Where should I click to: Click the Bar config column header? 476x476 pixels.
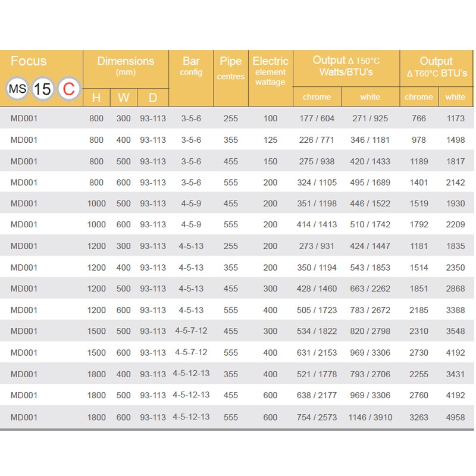(191, 65)
